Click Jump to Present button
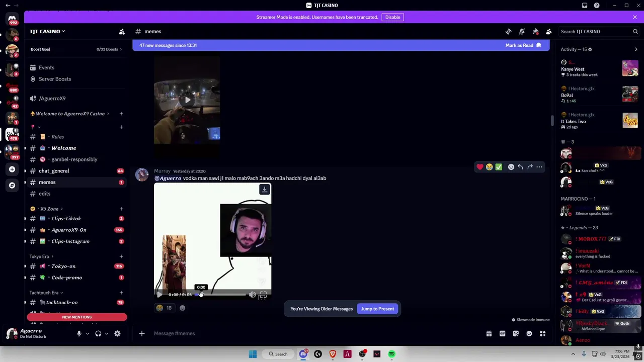This screenshot has width=644, height=362. [x=377, y=309]
